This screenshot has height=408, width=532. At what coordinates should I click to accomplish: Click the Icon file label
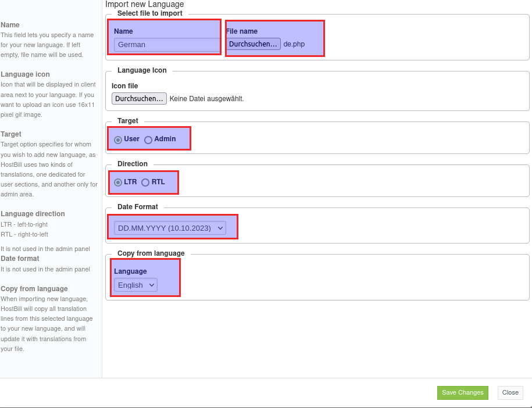[x=124, y=86]
